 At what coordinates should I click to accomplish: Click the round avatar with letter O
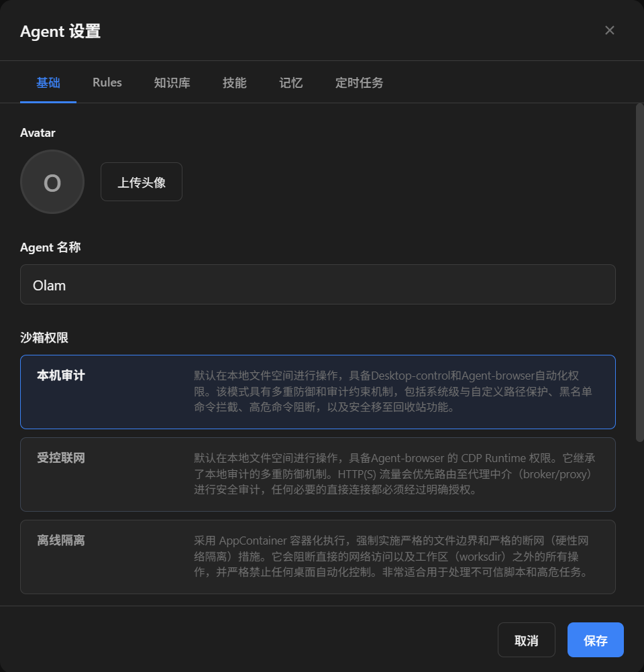(x=52, y=182)
